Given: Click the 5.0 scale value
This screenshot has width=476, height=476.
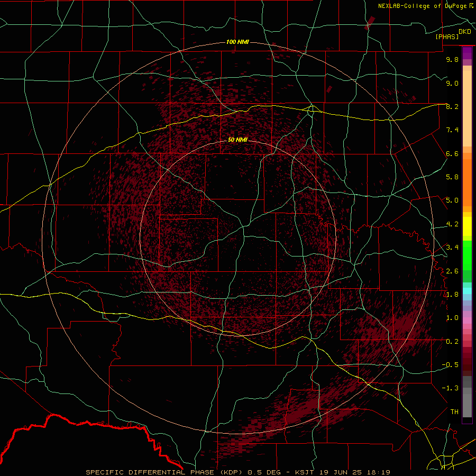Looking at the screenshot, I should click(452, 200).
